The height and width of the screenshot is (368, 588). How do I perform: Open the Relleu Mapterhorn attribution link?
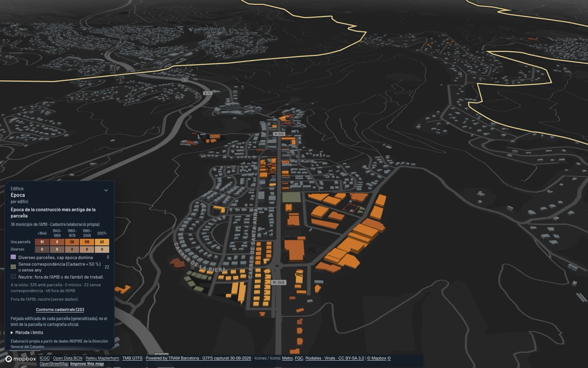(102, 358)
